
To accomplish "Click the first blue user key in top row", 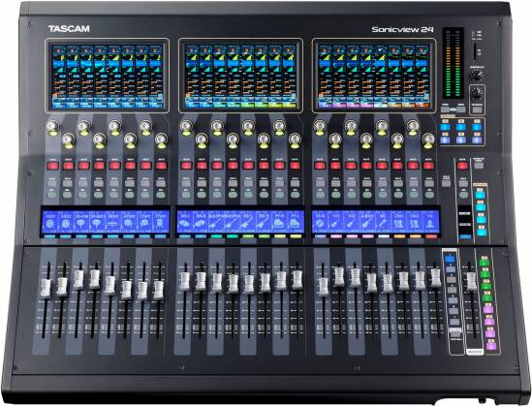I will [x=445, y=127].
